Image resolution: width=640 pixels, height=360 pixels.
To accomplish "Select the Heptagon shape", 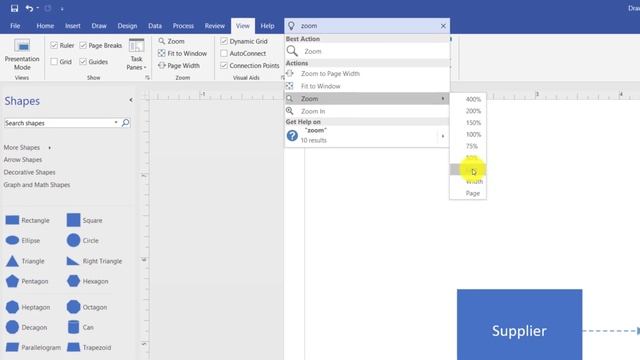I will click(28, 307).
